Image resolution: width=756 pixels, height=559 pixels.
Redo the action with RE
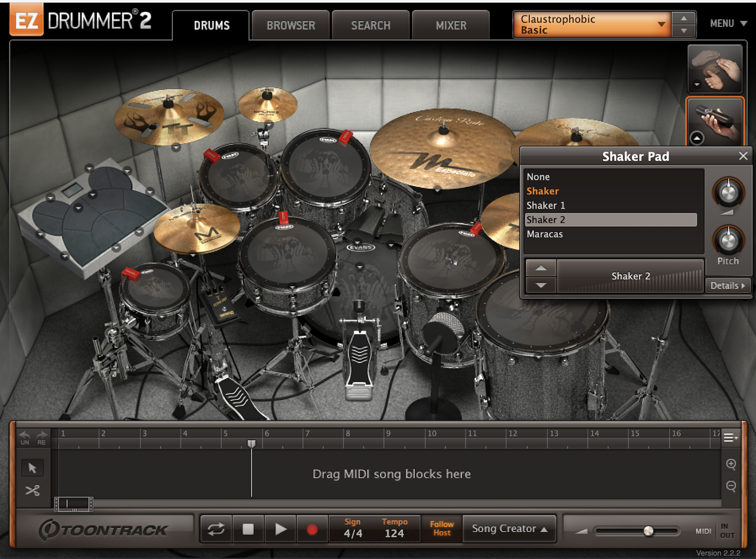coord(42,438)
